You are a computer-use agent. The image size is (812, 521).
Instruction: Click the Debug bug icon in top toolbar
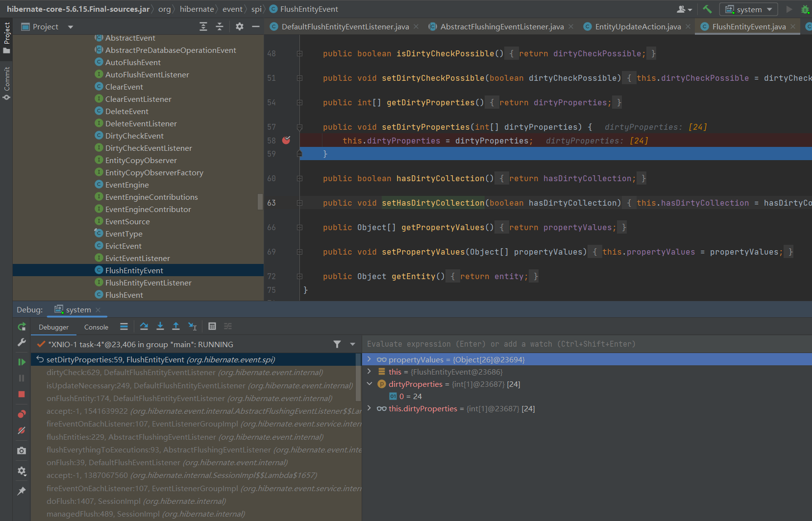(x=805, y=9)
